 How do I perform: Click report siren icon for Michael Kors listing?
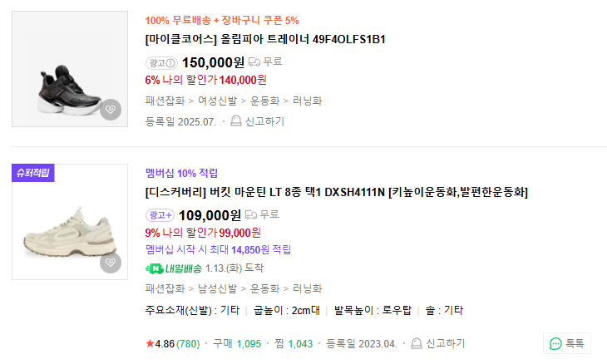tap(236, 121)
